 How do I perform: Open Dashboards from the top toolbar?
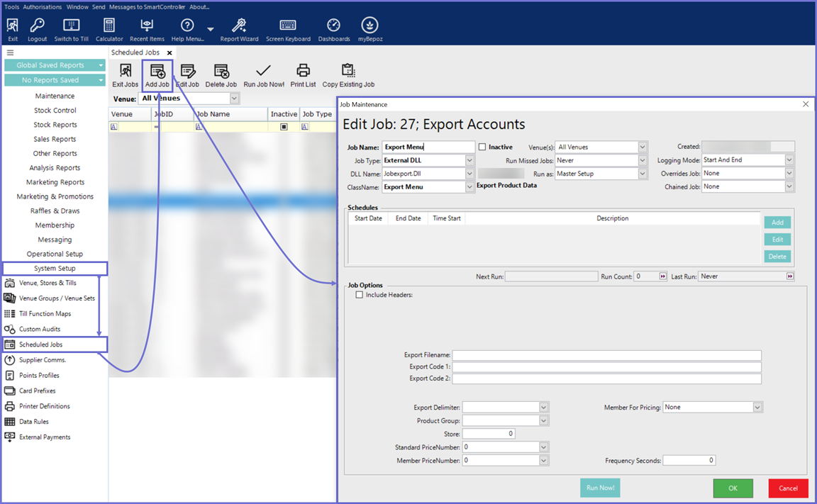tap(333, 30)
